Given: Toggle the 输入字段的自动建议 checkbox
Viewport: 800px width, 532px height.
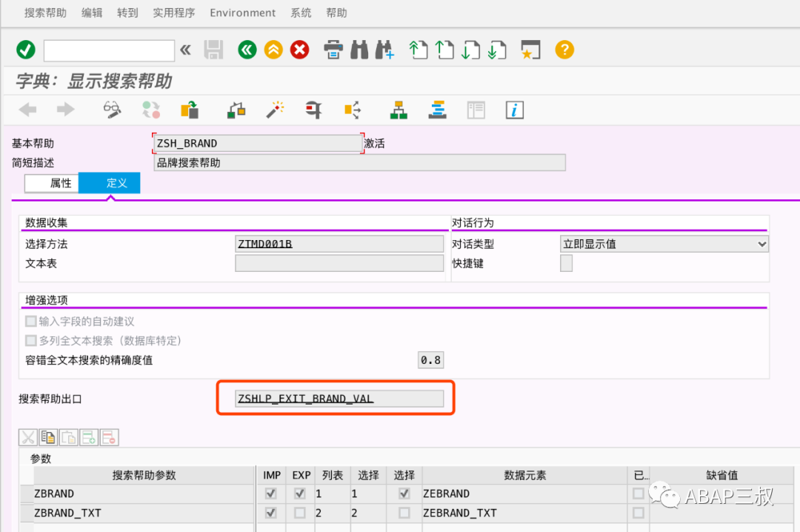Looking at the screenshot, I should (x=30, y=321).
